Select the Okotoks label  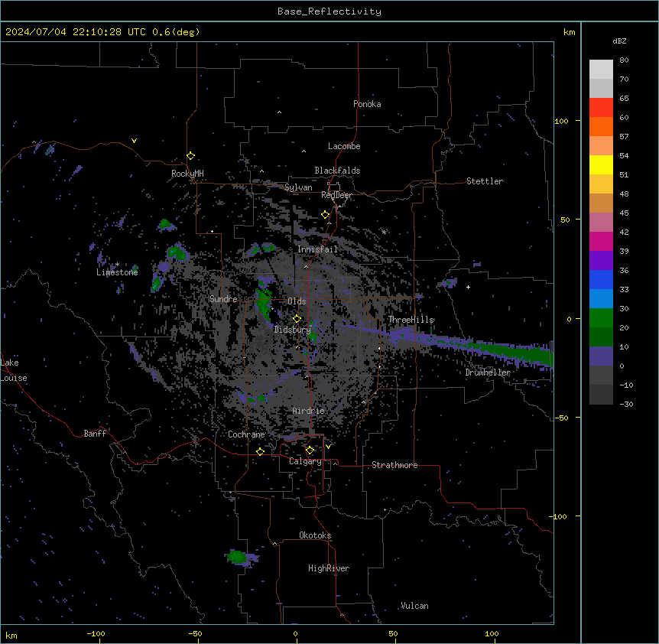pyautogui.click(x=315, y=535)
